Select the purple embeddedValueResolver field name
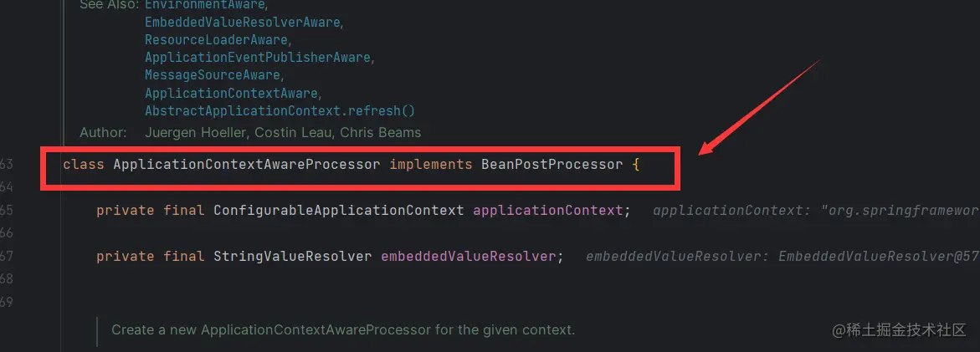Screen dimensions: 980x352 point(468,256)
